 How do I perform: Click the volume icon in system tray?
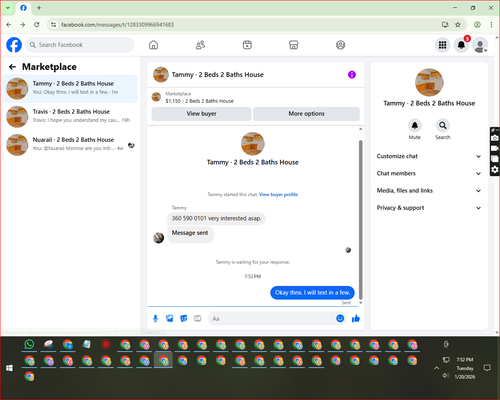[x=446, y=376]
